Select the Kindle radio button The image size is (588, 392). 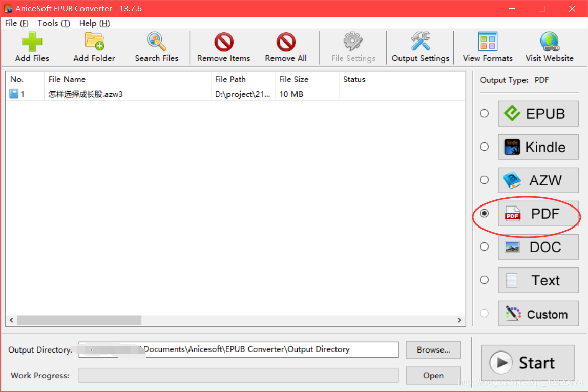pyautogui.click(x=484, y=147)
